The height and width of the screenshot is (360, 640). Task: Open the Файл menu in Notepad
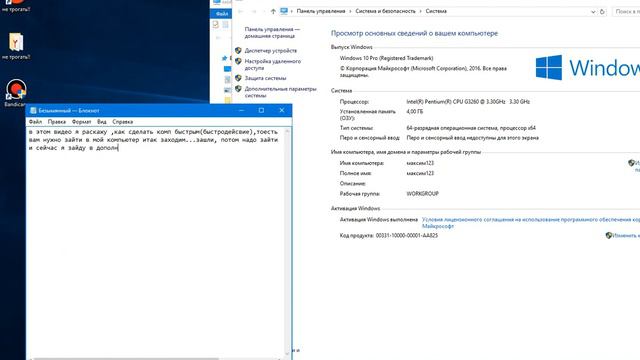(x=35, y=122)
